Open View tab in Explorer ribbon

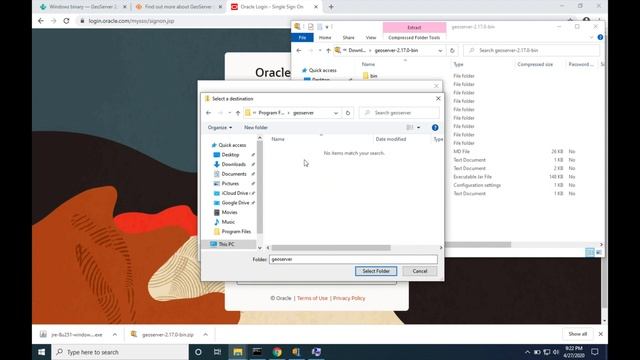[x=371, y=38]
